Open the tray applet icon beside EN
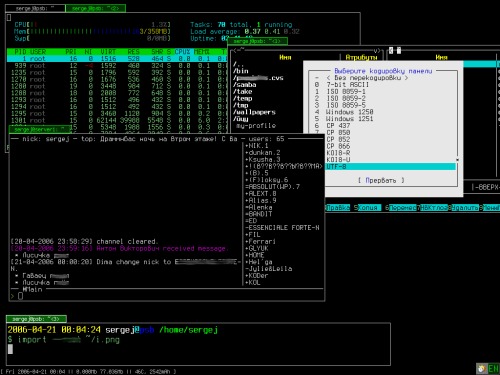Image resolution: width=500 pixels, height=375 pixels. 482,369
